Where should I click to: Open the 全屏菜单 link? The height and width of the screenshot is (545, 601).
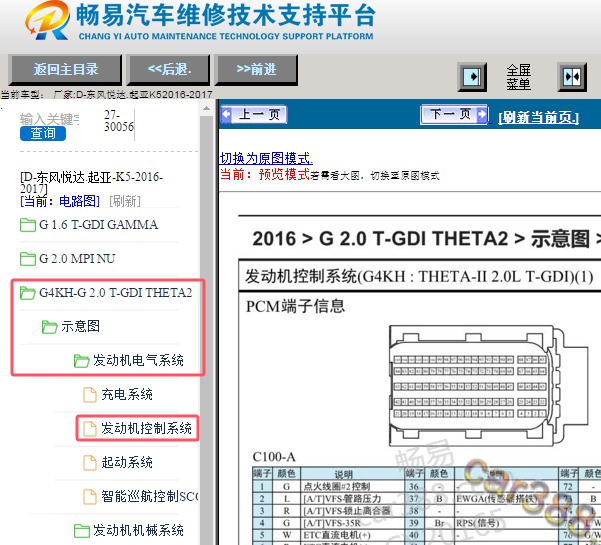pyautogui.click(x=519, y=77)
